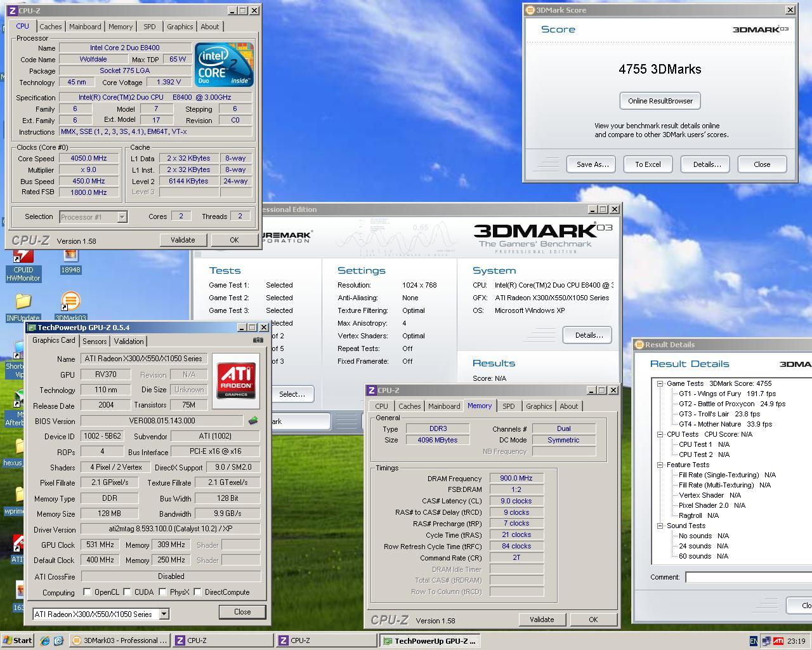Click the DRAM Frequency 900.0 MHz value
The image size is (812, 650).
click(x=516, y=478)
